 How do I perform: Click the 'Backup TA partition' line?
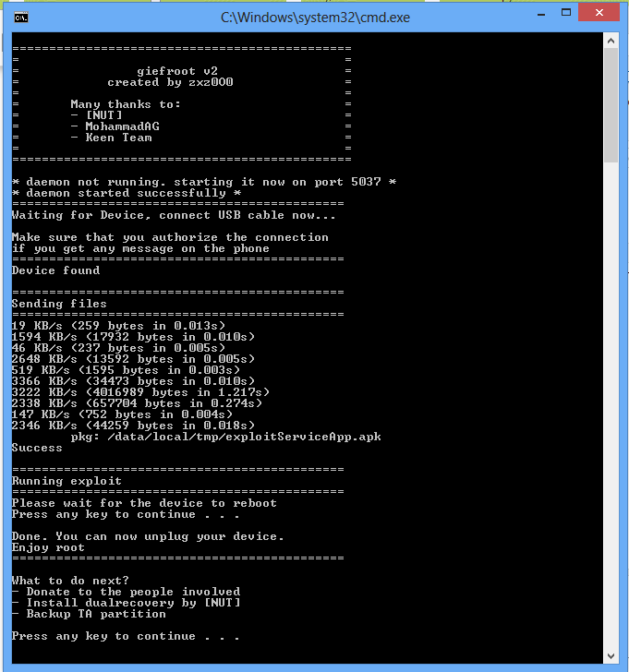(x=89, y=614)
